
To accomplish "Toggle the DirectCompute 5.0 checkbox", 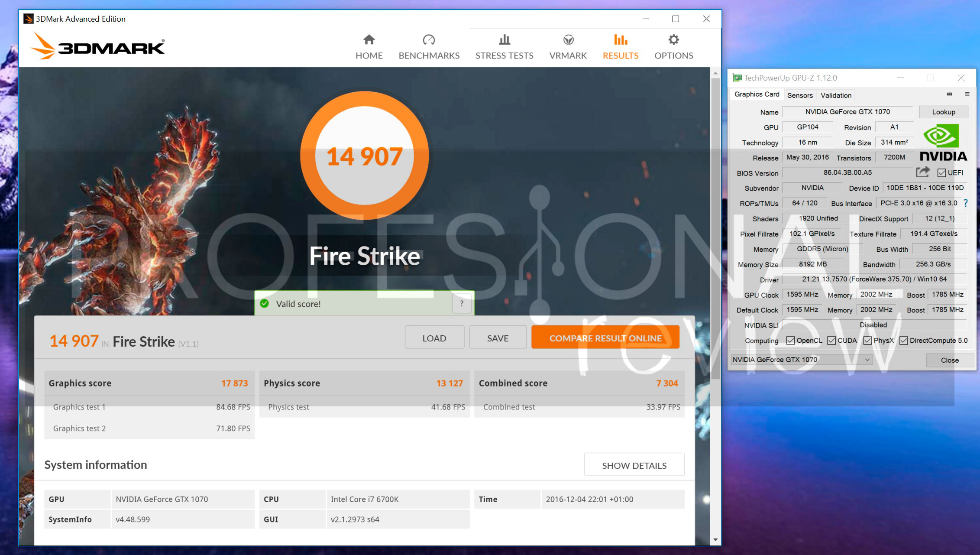I will click(904, 341).
